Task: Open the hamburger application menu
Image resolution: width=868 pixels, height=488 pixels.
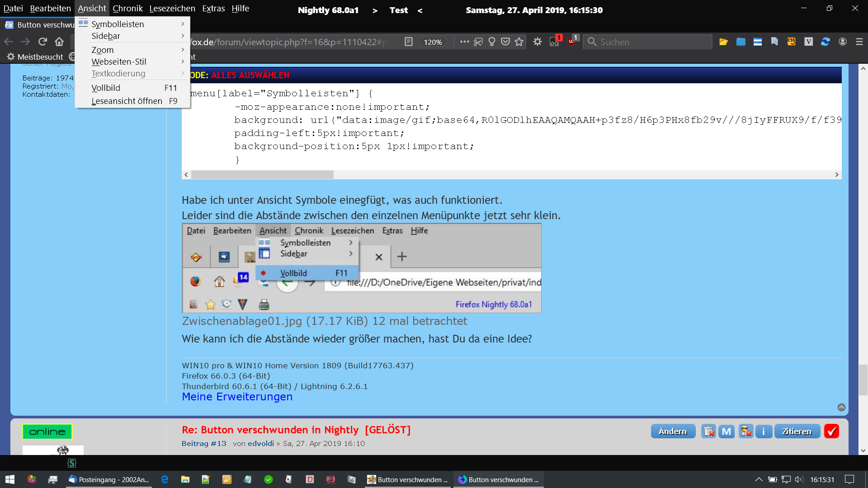Action: (859, 42)
